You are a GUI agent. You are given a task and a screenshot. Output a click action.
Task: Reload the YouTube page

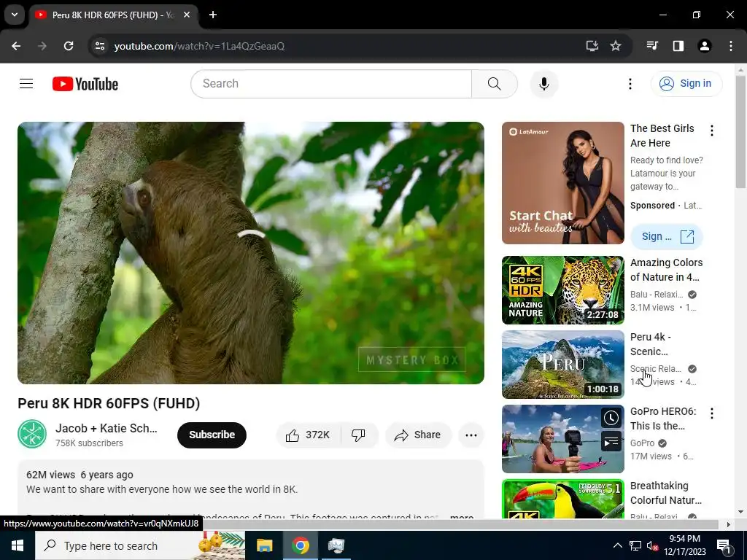(x=69, y=46)
